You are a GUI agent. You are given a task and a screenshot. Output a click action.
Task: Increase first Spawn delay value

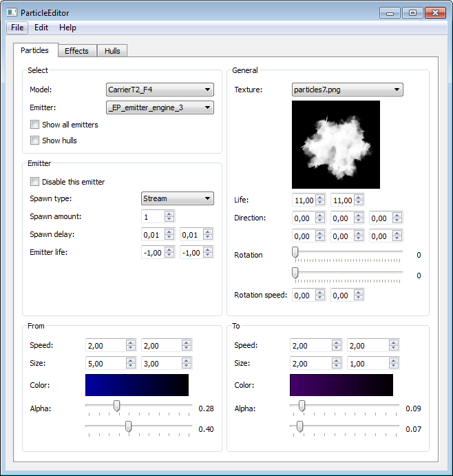[169, 231]
